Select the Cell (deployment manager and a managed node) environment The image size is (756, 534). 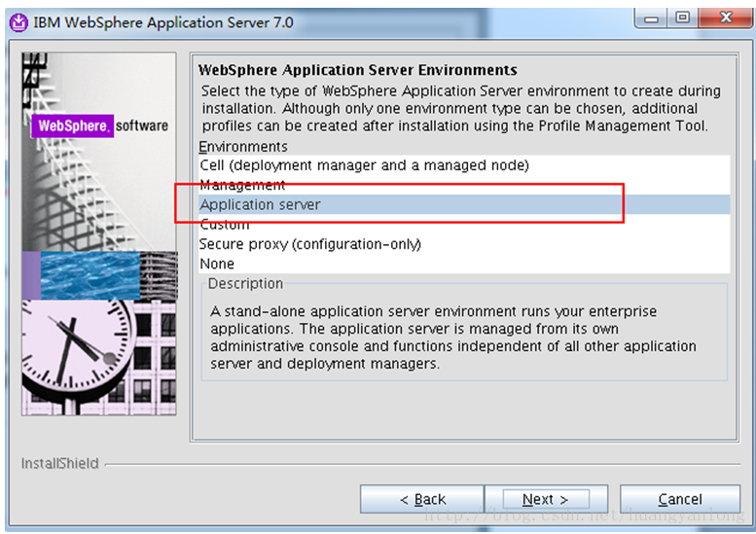click(464, 165)
